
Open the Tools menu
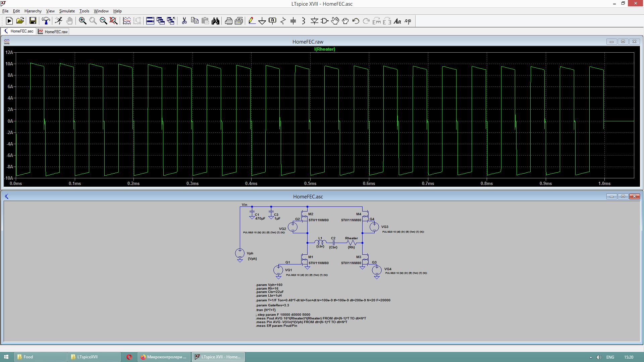click(84, 11)
